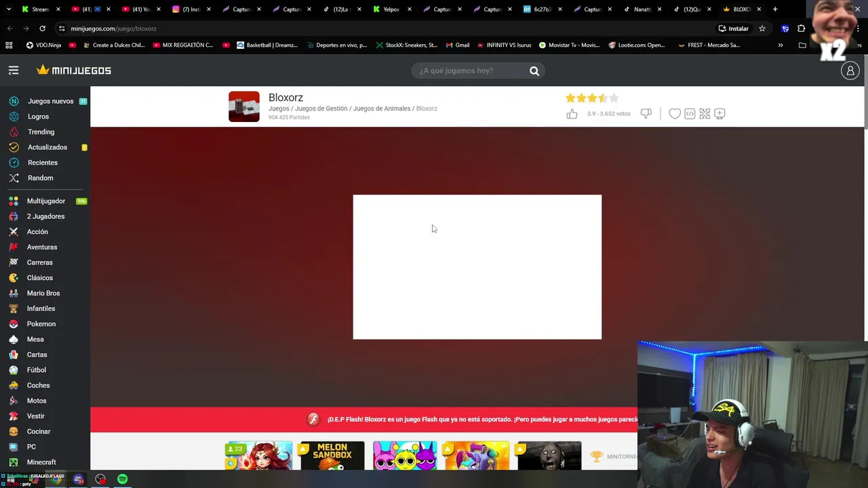Click the thumbs up like icon
The width and height of the screenshot is (868, 488).
click(x=572, y=114)
